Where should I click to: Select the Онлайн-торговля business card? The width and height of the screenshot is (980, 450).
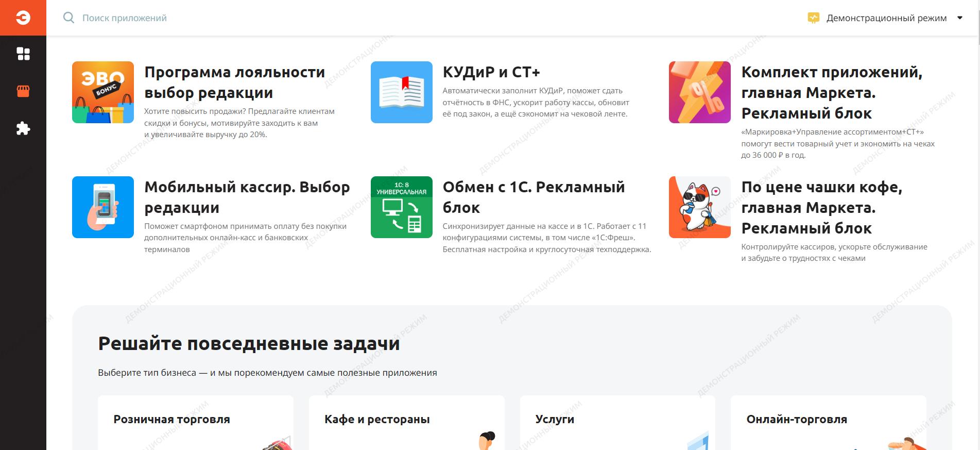[829, 423]
